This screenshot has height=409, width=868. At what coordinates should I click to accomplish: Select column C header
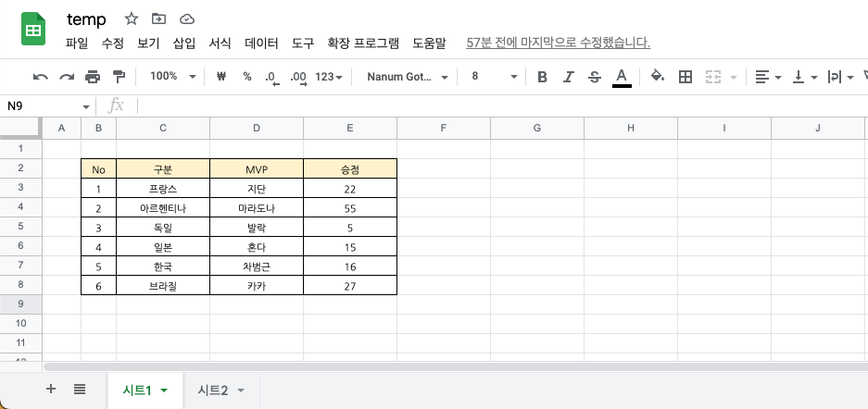click(163, 129)
